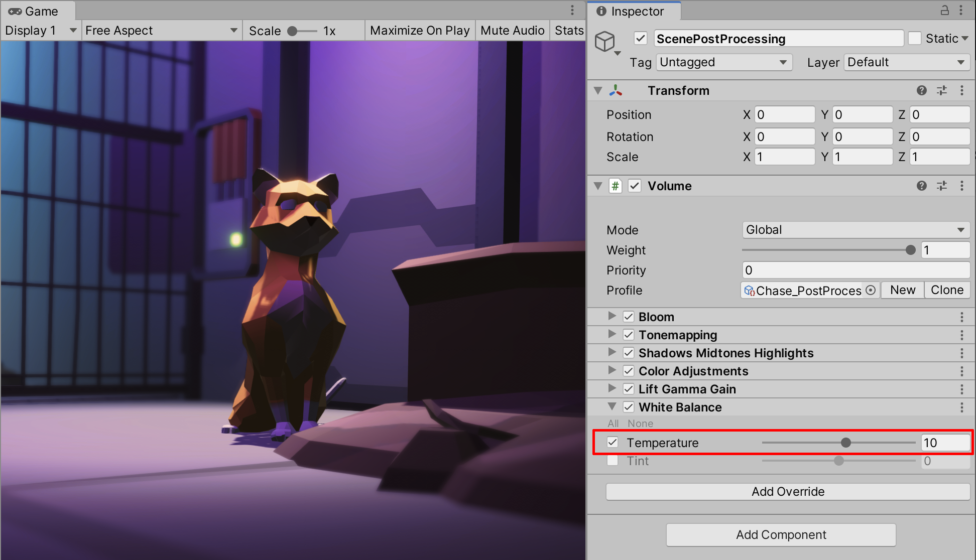Click the Add Override button
Image resolution: width=976 pixels, height=560 pixels.
pyautogui.click(x=787, y=492)
